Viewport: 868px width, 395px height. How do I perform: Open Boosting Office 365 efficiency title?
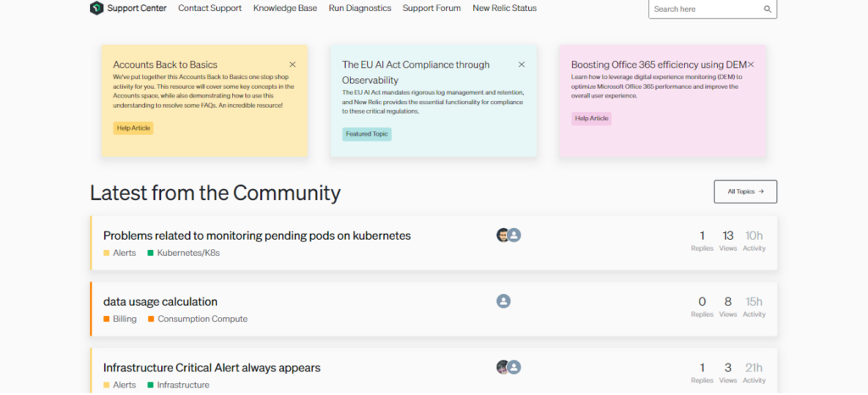pyautogui.click(x=659, y=64)
